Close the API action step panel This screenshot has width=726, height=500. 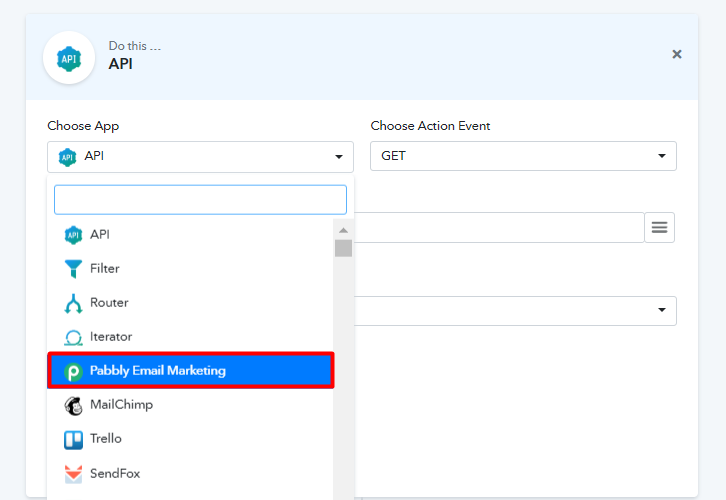(x=676, y=55)
